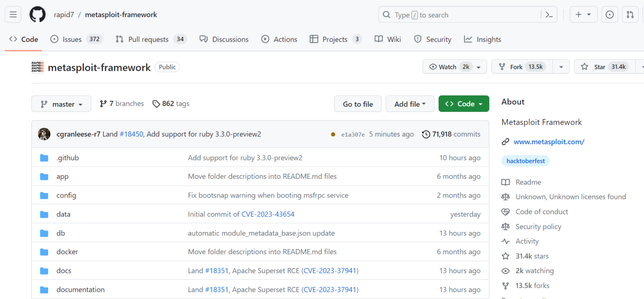Open the .github folder
The width and height of the screenshot is (644, 299).
[68, 158]
